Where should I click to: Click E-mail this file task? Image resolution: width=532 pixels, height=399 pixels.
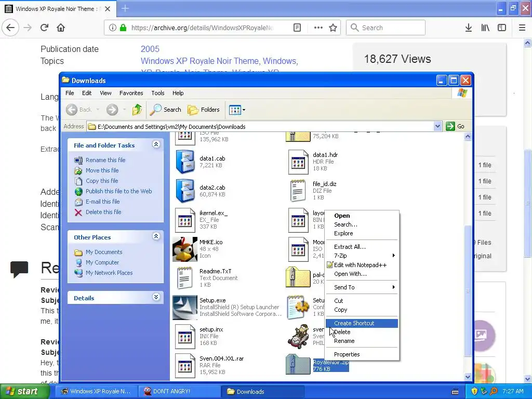coord(102,202)
